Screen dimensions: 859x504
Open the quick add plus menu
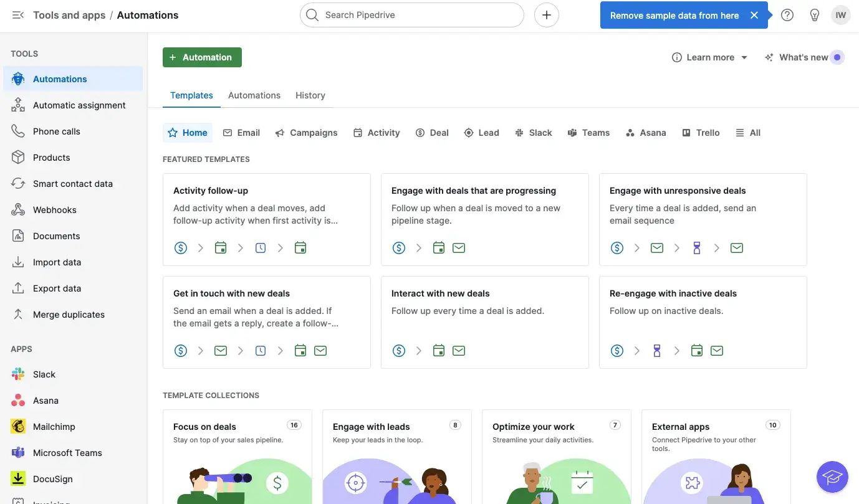[x=546, y=14]
